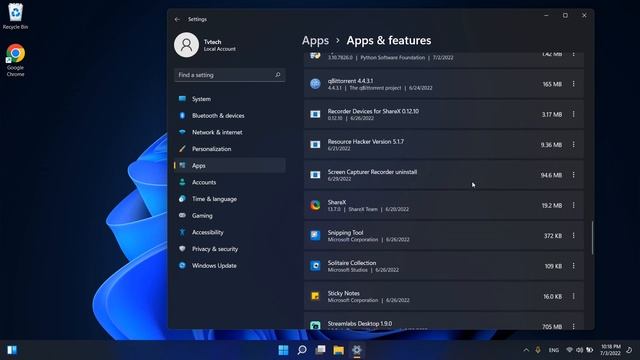This screenshot has height=360, width=640.
Task: Open Recycle Bin on the desktop
Action: tap(15, 16)
